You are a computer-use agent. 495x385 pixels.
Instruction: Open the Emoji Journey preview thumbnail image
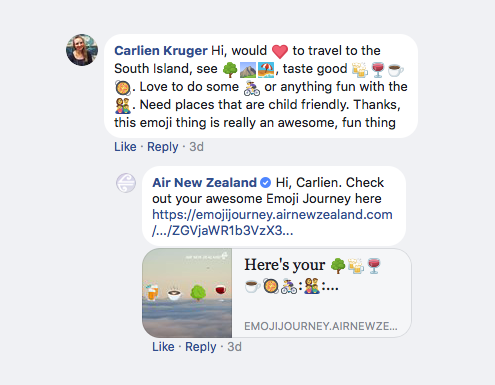(187, 293)
